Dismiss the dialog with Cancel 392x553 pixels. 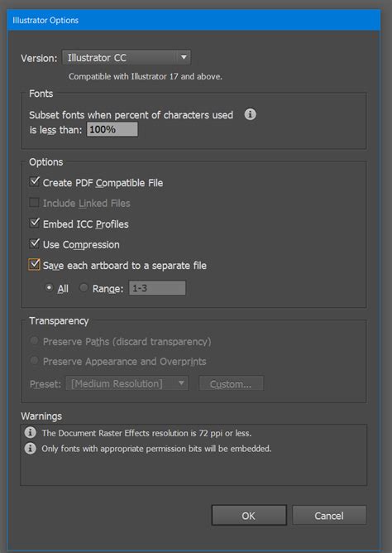coord(329,516)
